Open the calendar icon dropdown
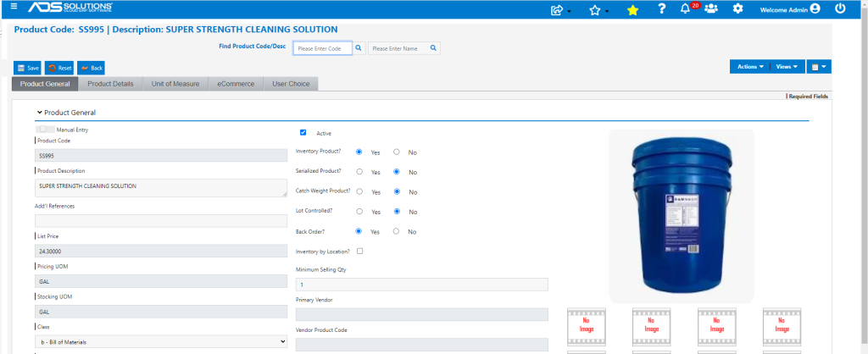Screen dimensions: 868x354 pos(819,66)
